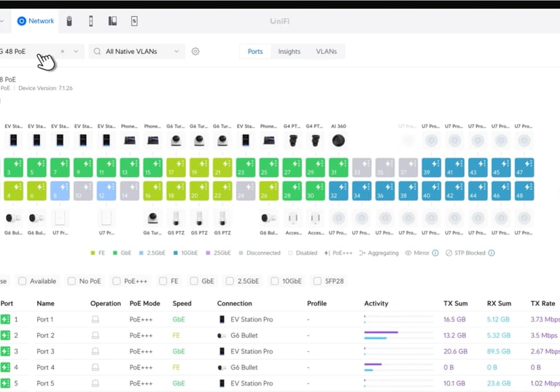
Task: Select port 8 in the switch diagram
Action: tap(60, 191)
